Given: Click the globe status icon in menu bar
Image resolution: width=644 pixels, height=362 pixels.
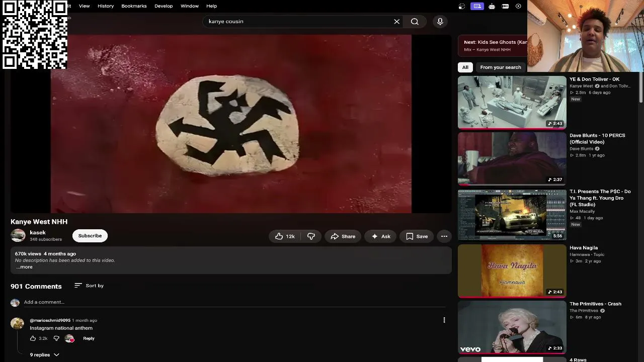Looking at the screenshot, I should pos(462,6).
